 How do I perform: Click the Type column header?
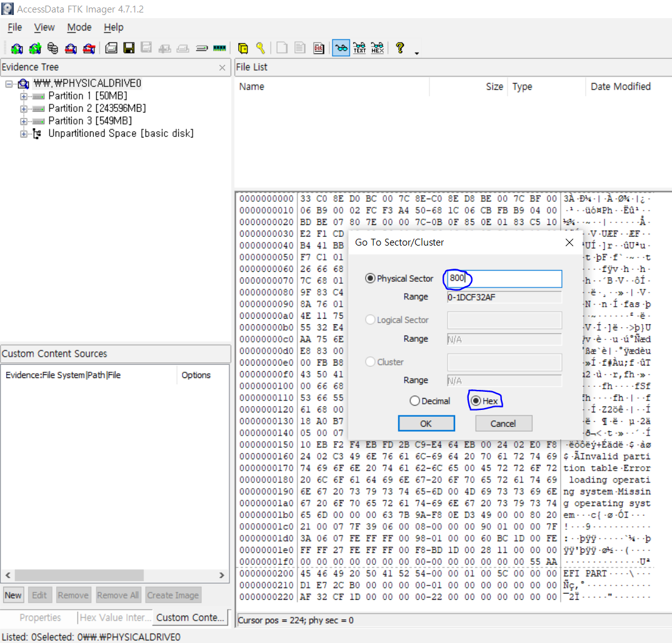pyautogui.click(x=546, y=87)
